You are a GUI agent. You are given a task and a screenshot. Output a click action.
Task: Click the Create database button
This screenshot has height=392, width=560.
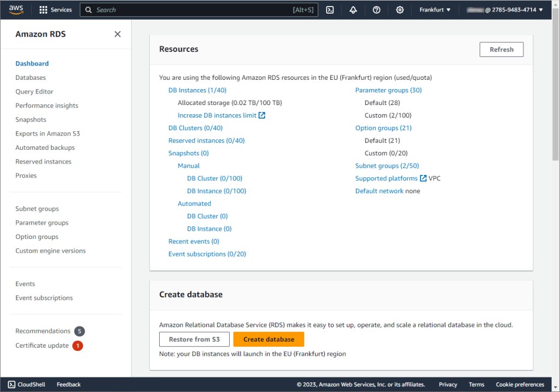pyautogui.click(x=269, y=339)
